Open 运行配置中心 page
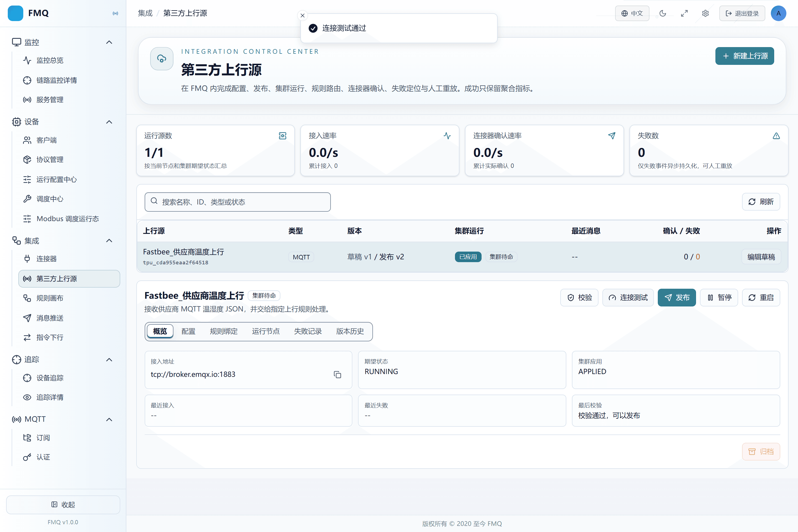This screenshot has width=798, height=532. 69,180
